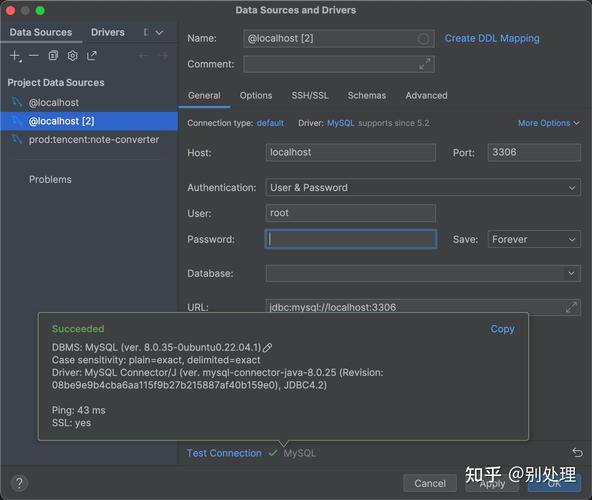Select the General tab
Image resolution: width=592 pixels, height=500 pixels.
point(204,96)
